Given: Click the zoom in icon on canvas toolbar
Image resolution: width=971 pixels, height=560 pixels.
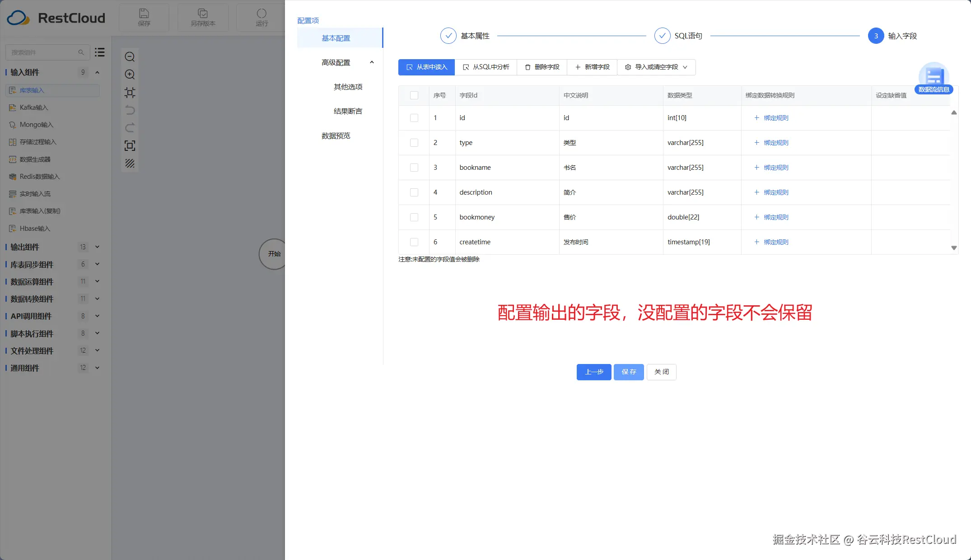Looking at the screenshot, I should coord(130,75).
